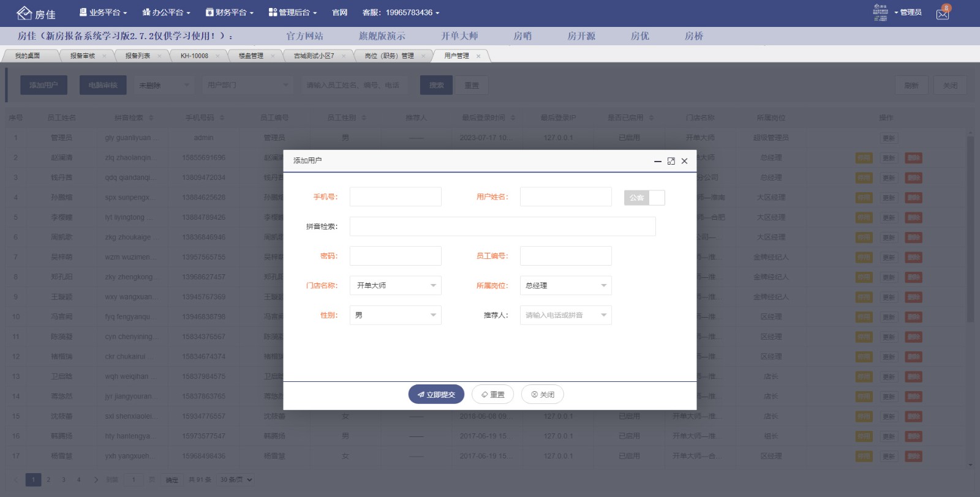Open the 财务平台 menu
Image resolution: width=980 pixels, height=497 pixels.
(x=229, y=13)
